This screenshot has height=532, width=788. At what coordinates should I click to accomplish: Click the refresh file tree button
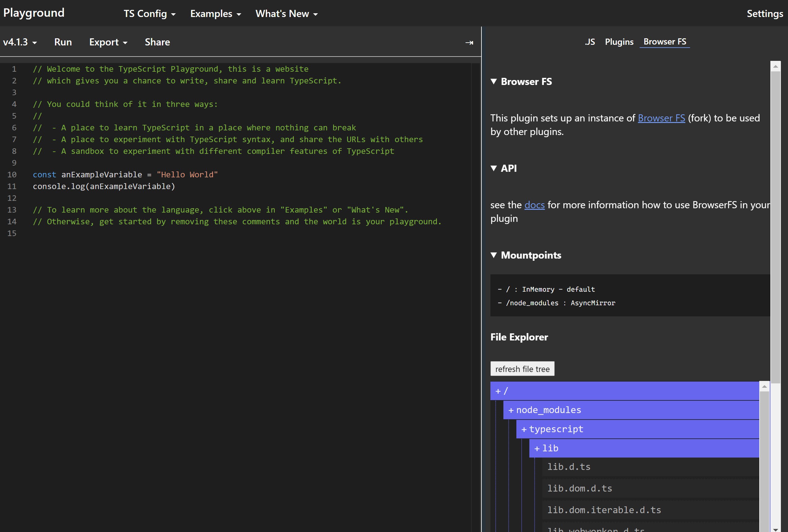coord(522,369)
